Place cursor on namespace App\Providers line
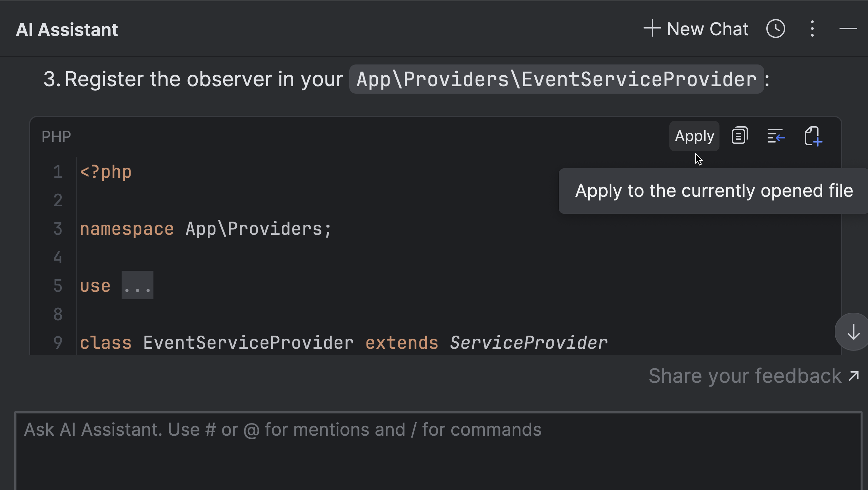Image resolution: width=868 pixels, height=490 pixels. coord(205,229)
